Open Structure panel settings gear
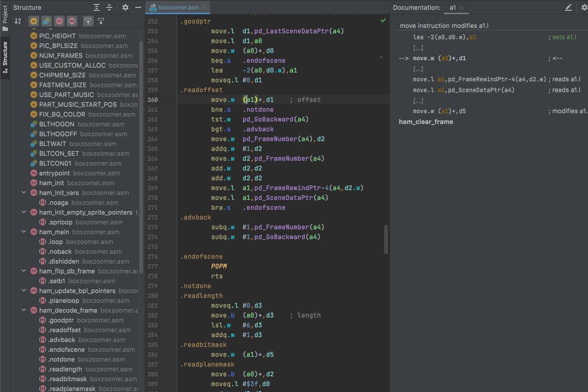This screenshot has height=392, width=588. pos(125,7)
